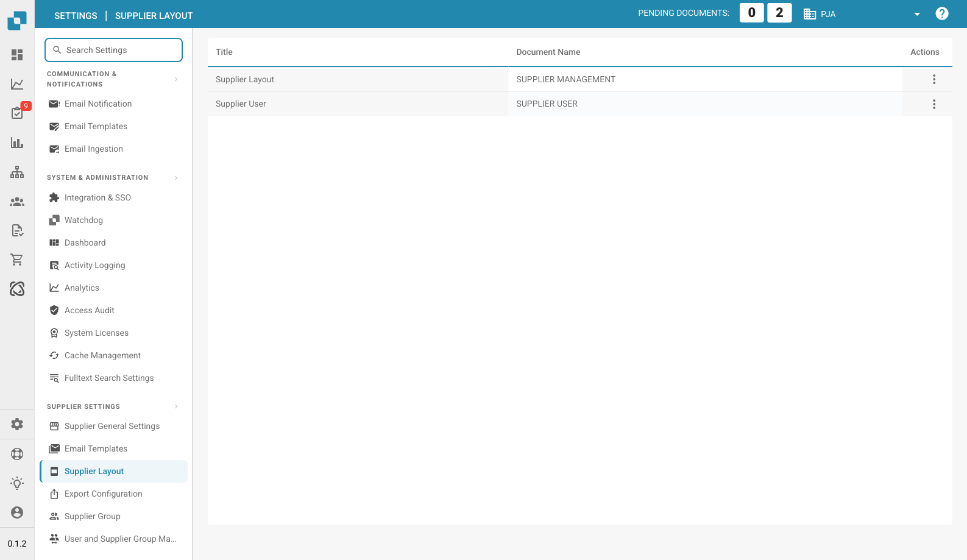Collapse the System & Administration section
The image size is (967, 560).
point(176,178)
